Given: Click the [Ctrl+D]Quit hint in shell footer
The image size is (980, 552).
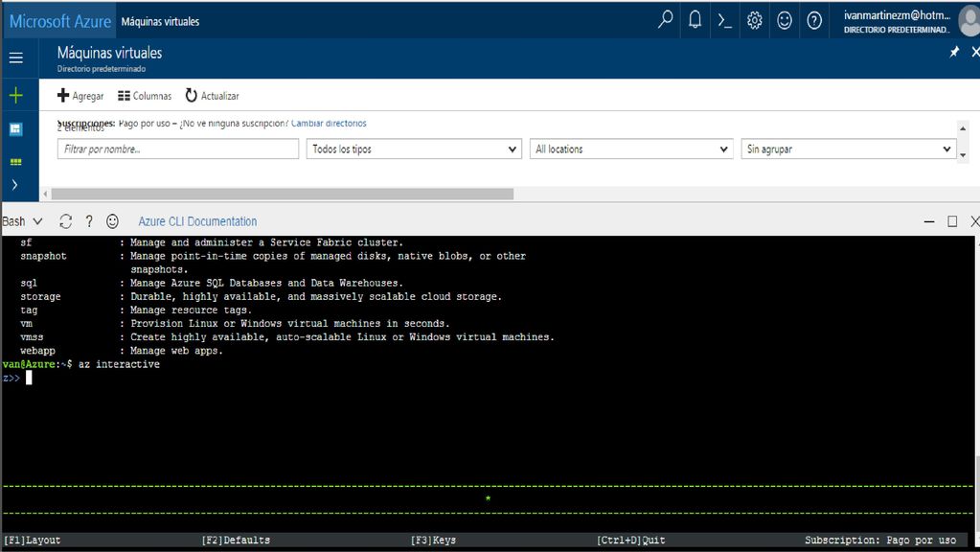Looking at the screenshot, I should coord(630,540).
